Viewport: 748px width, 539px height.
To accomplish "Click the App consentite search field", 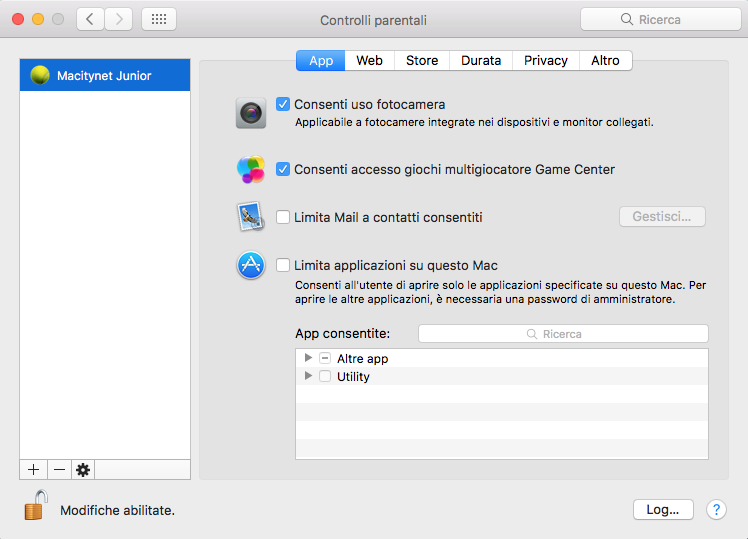I will [563, 334].
